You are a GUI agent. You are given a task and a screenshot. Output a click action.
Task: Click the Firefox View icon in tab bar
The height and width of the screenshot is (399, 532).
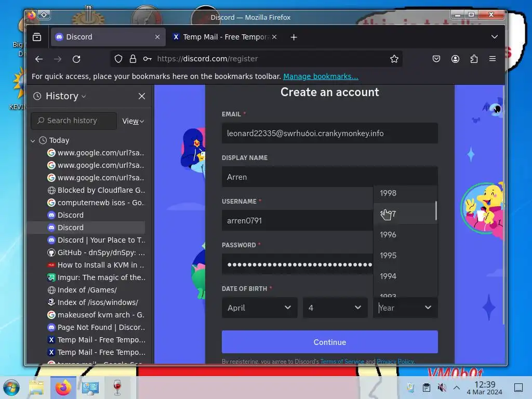pos(37,37)
